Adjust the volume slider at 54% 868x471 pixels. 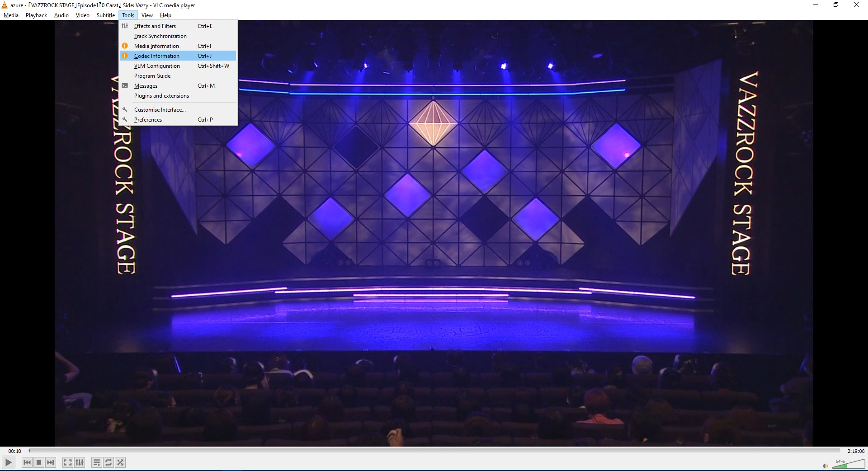click(x=849, y=464)
